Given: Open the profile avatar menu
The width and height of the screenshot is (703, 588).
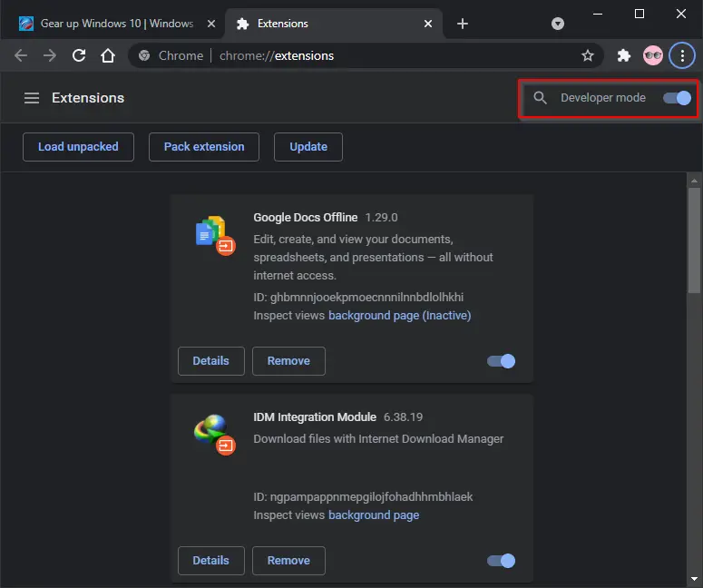Looking at the screenshot, I should 653,55.
